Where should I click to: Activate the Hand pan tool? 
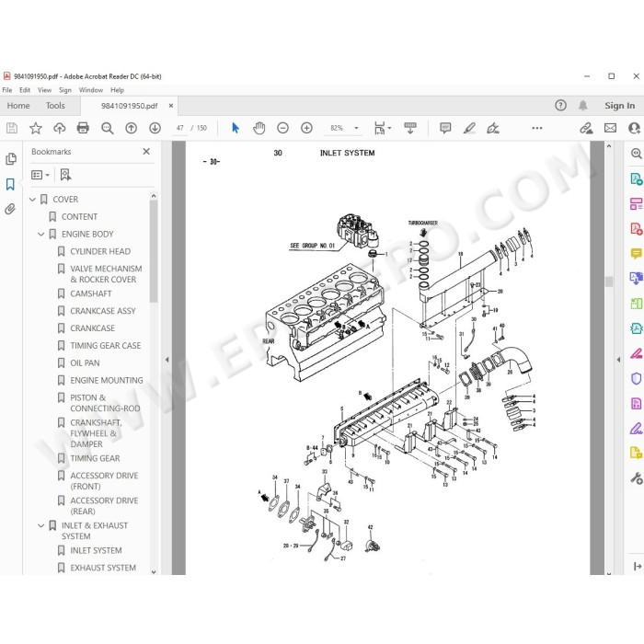[x=259, y=128]
